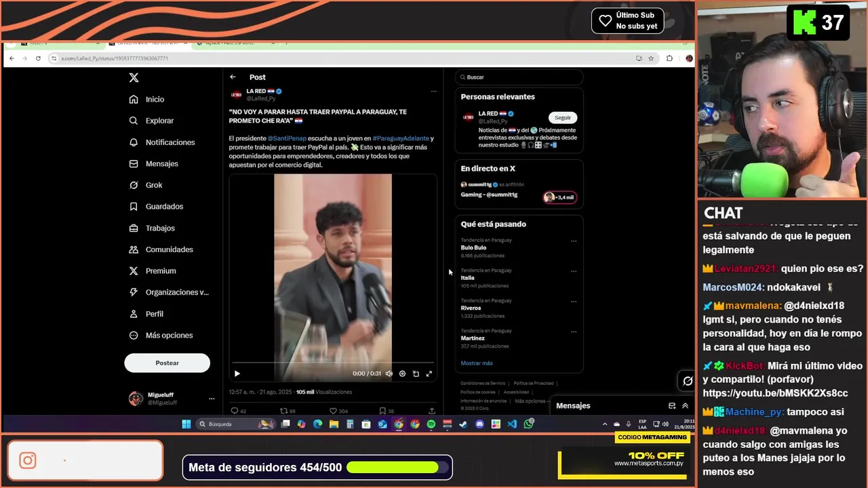Image resolution: width=868 pixels, height=488 pixels.
Task: Click the taskbar Búsqueda search box
Action: pos(235,424)
